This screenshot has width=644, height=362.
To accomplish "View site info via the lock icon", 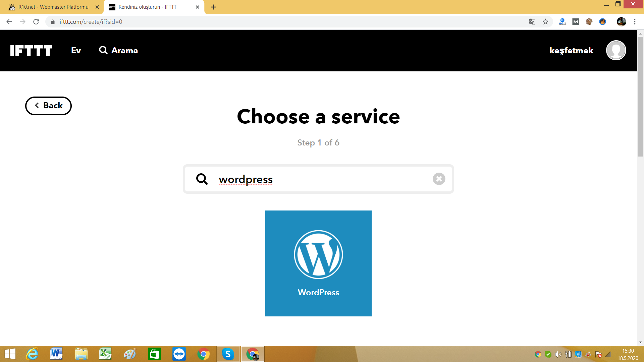I will click(53, 22).
